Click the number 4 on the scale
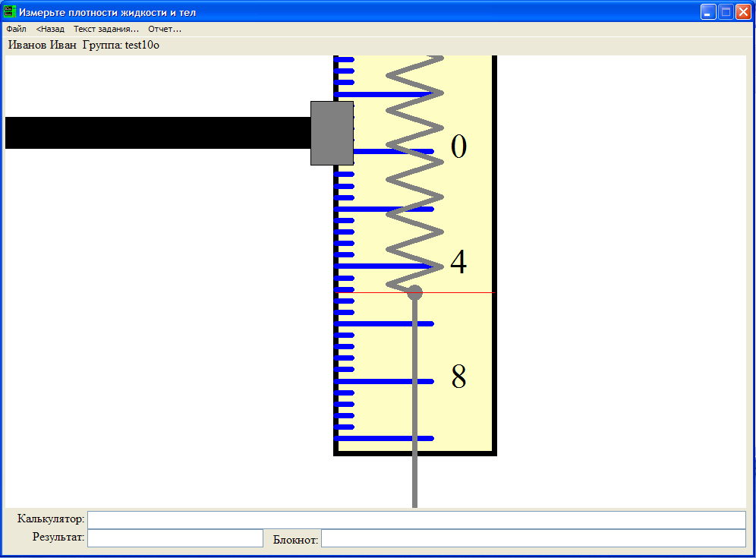The height and width of the screenshot is (558, 756). 458,262
